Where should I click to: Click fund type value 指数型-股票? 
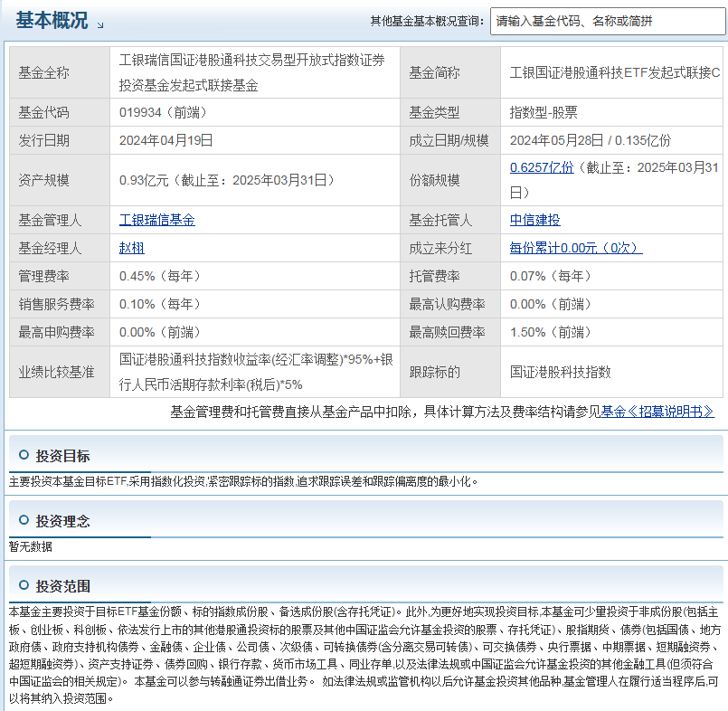tap(544, 112)
